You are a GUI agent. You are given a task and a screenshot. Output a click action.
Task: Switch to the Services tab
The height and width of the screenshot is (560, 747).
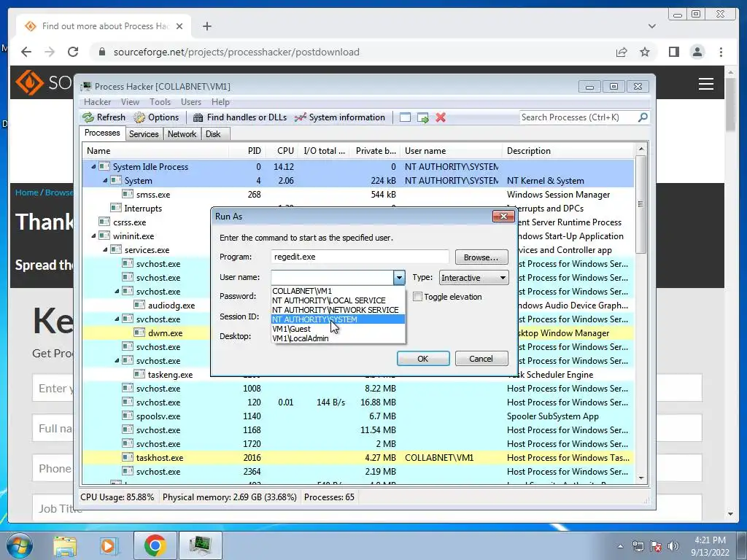(x=144, y=134)
